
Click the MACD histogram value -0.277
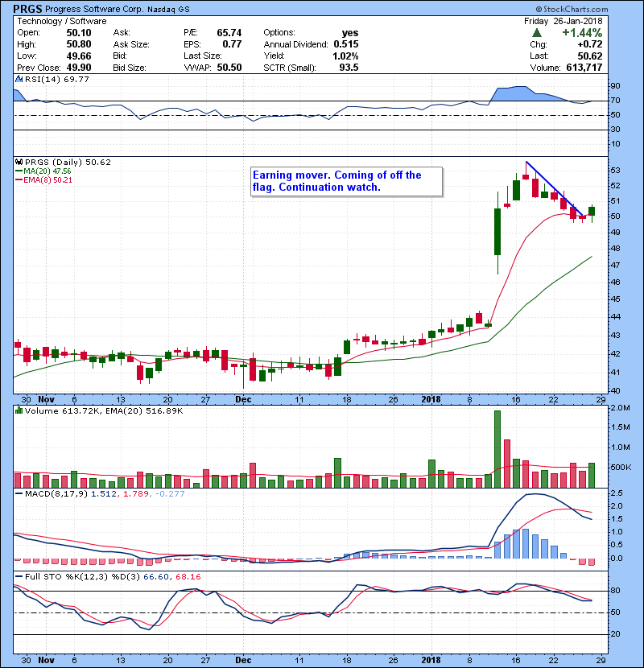[170, 494]
